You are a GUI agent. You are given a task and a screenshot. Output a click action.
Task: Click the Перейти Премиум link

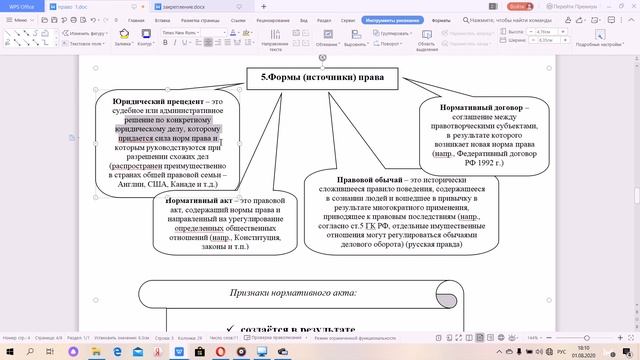pyautogui.click(x=571, y=7)
